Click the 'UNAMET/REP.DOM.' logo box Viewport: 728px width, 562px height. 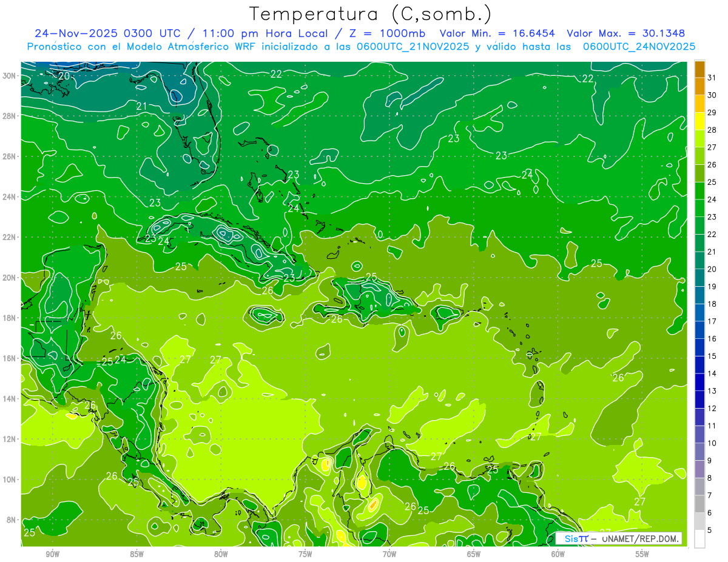(x=619, y=538)
